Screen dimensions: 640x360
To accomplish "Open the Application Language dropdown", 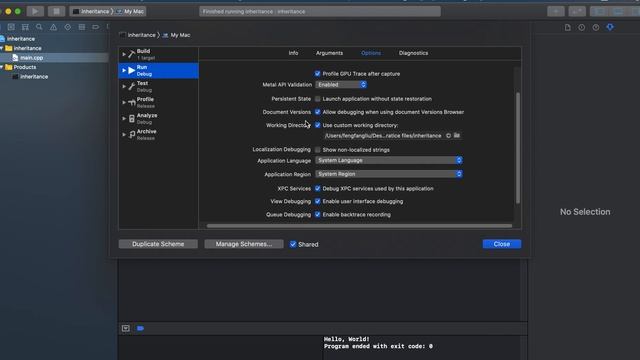I will click(389, 160).
